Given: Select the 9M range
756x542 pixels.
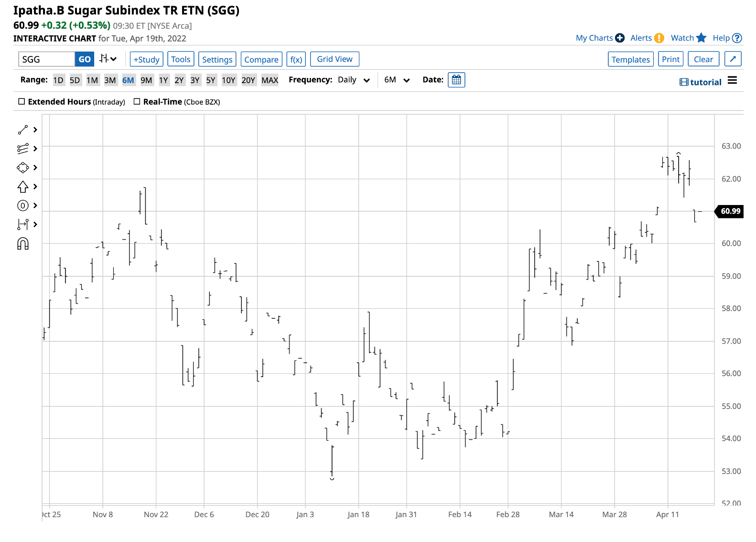Looking at the screenshot, I should tap(146, 80).
